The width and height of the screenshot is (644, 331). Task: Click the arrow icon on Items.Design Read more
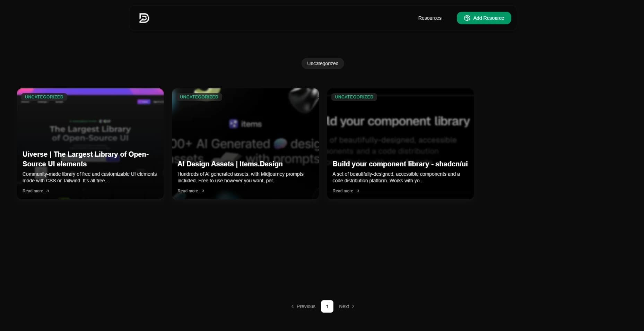pos(203,191)
